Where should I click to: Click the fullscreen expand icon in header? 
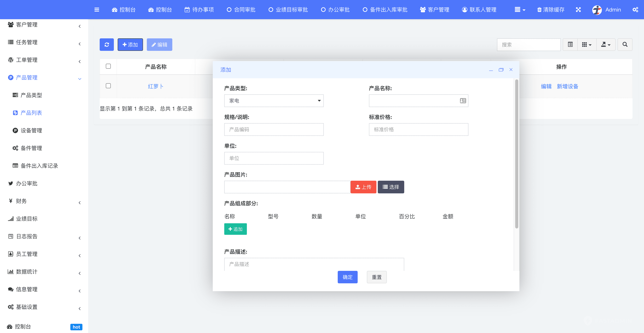(x=578, y=10)
